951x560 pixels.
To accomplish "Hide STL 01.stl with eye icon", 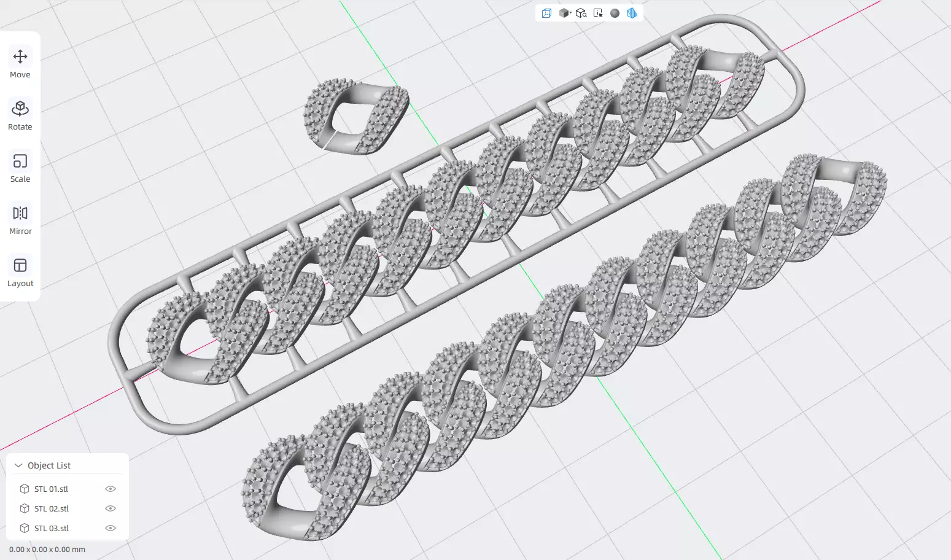I will [x=111, y=489].
